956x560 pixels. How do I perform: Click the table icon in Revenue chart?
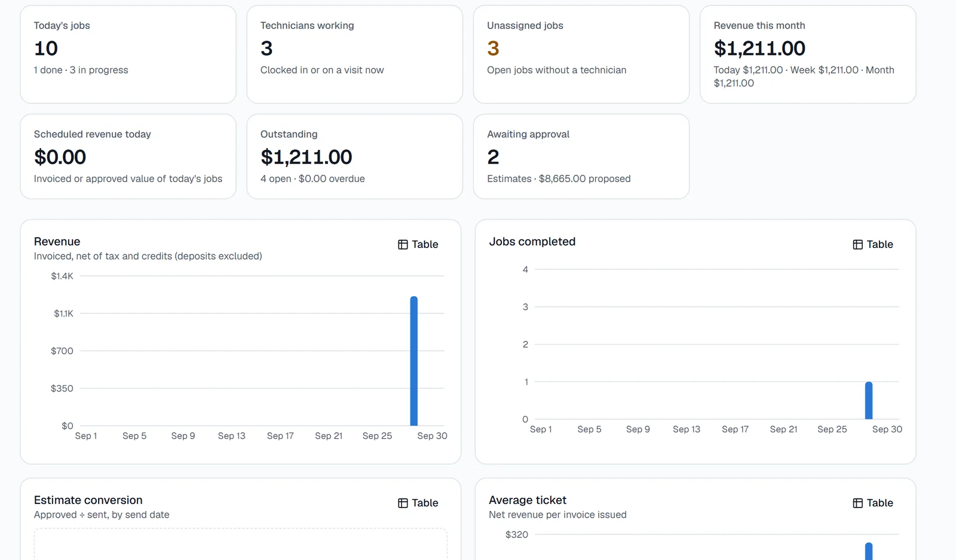(403, 245)
